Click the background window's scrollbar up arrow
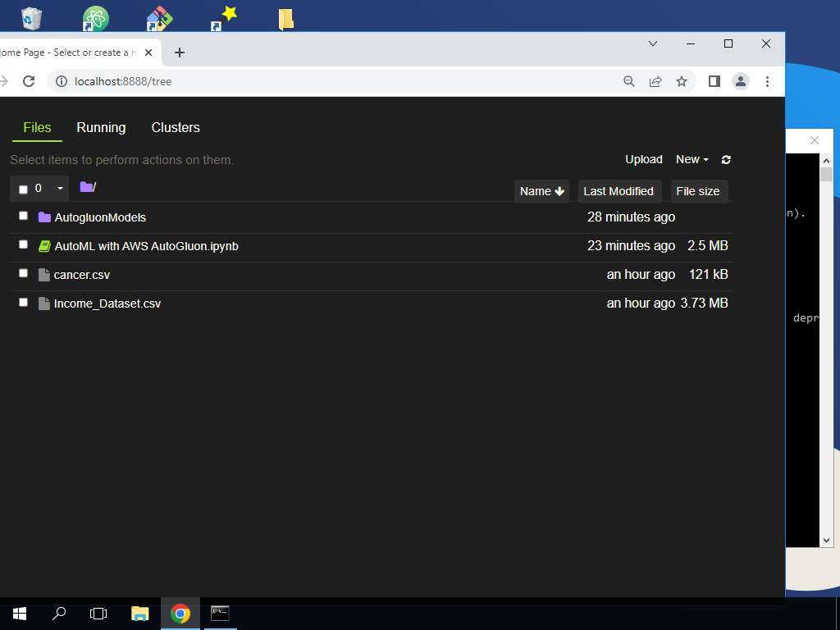Image resolution: width=840 pixels, height=630 pixels. (826, 161)
